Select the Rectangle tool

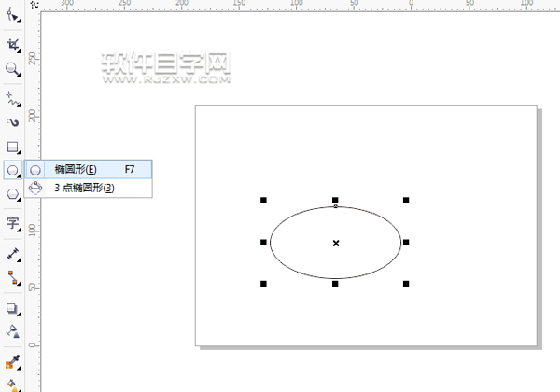(13, 147)
